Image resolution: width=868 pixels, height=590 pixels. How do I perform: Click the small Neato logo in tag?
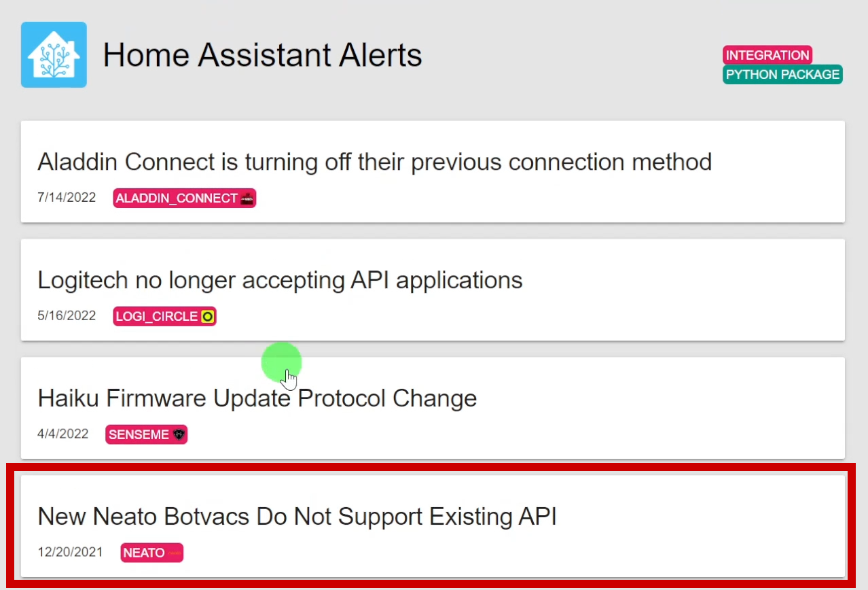[x=174, y=553]
